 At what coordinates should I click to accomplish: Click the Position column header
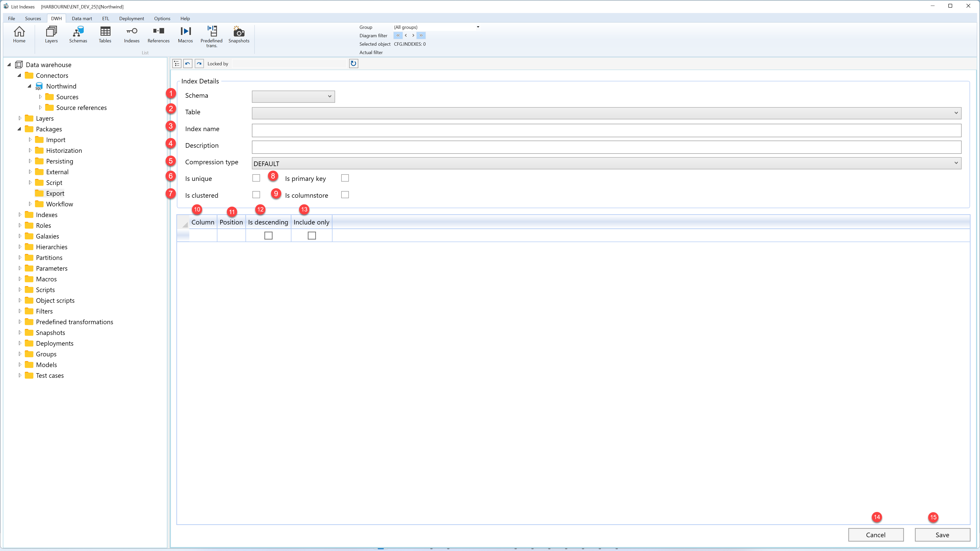(x=231, y=222)
